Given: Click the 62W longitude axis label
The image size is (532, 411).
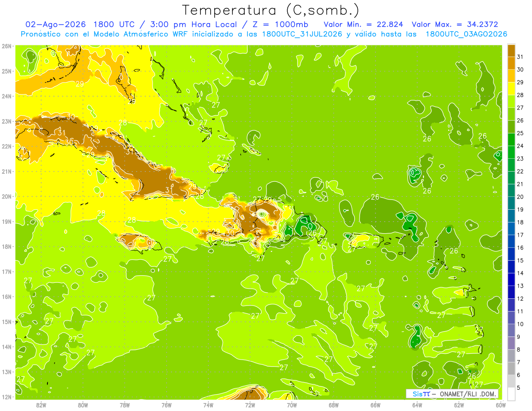Looking at the screenshot, I should click(459, 405).
